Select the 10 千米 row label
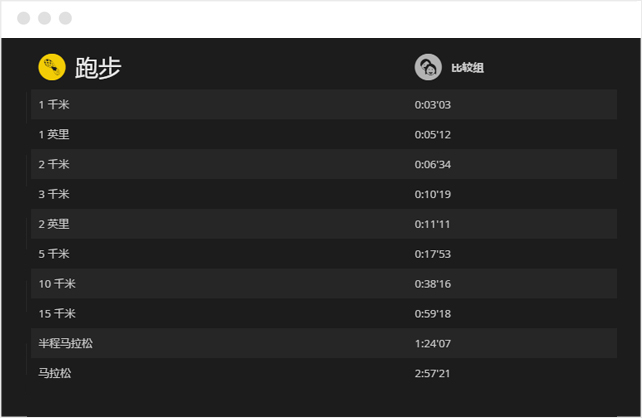Image resolution: width=642 pixels, height=418 pixels. [x=57, y=284]
